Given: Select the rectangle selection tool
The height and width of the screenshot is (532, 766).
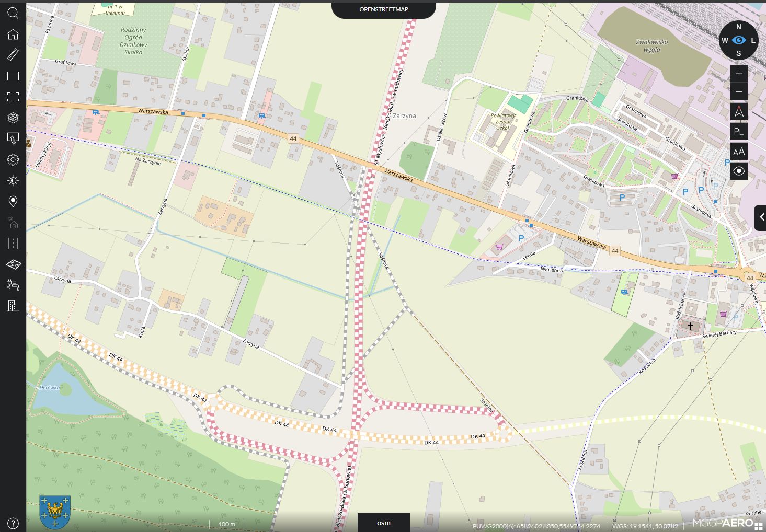Looking at the screenshot, I should tap(13, 76).
